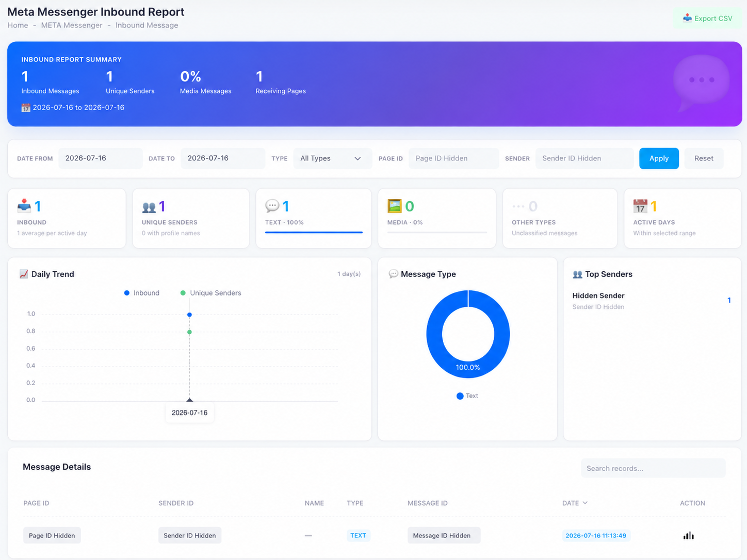
Task: Click the Search records box
Action: pyautogui.click(x=653, y=468)
